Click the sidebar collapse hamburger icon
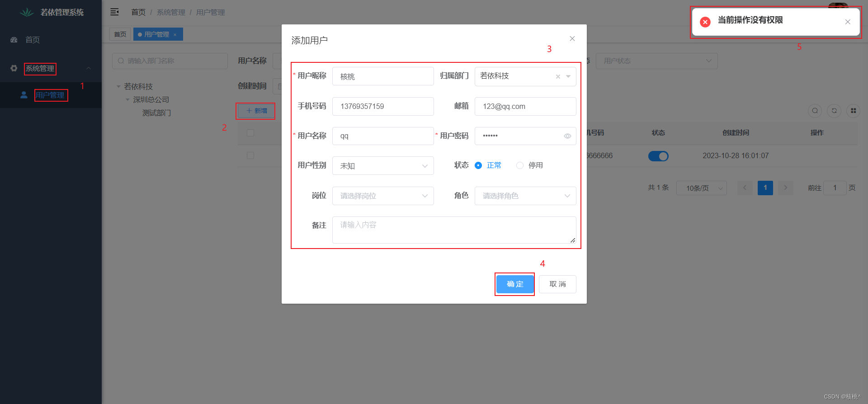Viewport: 868px width, 404px height. click(114, 12)
